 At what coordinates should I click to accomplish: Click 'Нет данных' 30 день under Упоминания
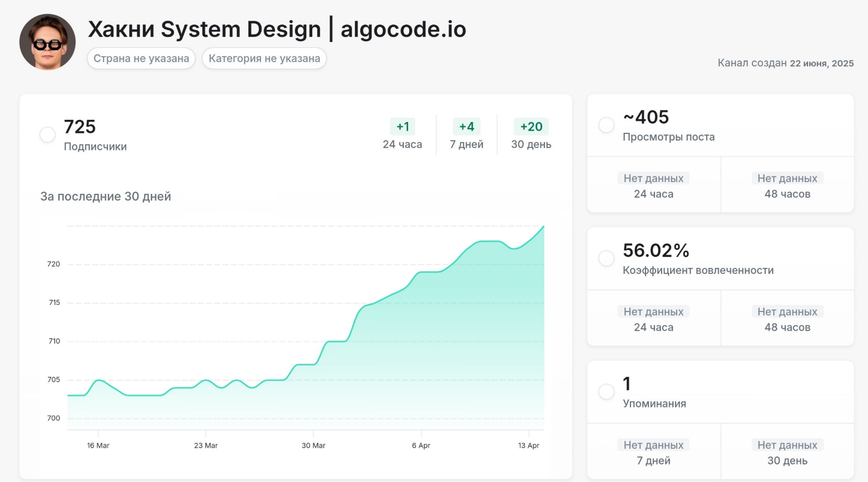(x=787, y=445)
